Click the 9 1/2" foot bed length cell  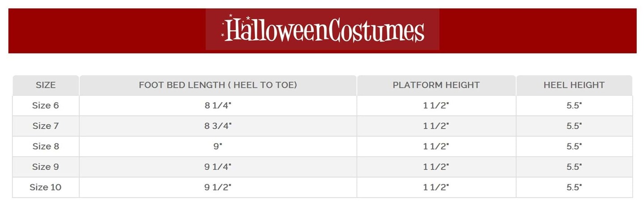point(218,187)
